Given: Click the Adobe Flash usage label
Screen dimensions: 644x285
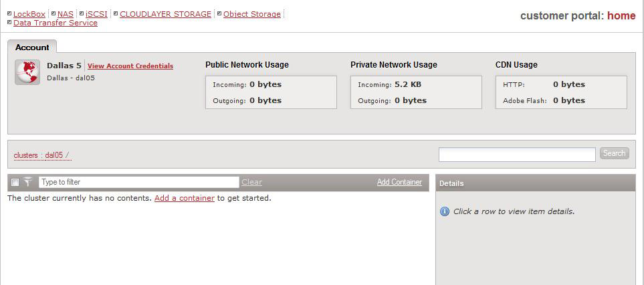Looking at the screenshot, I should (x=524, y=100).
